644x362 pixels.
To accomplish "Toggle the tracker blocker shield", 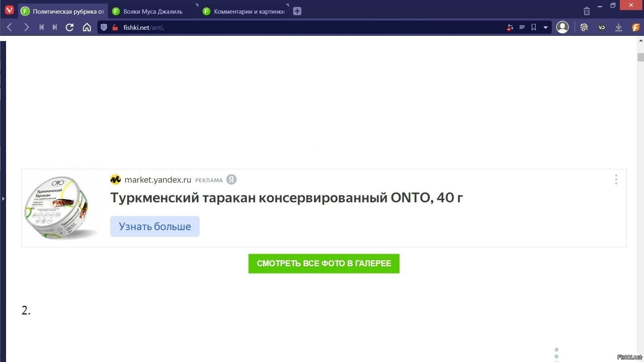I will pos(104,27).
